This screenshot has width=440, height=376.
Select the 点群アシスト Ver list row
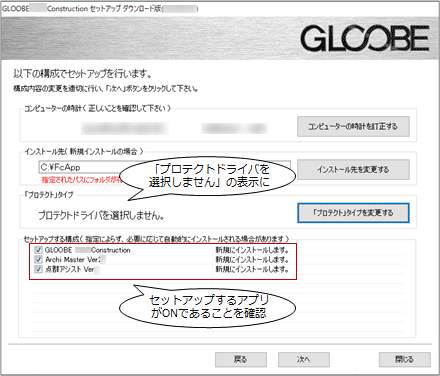click(x=163, y=269)
